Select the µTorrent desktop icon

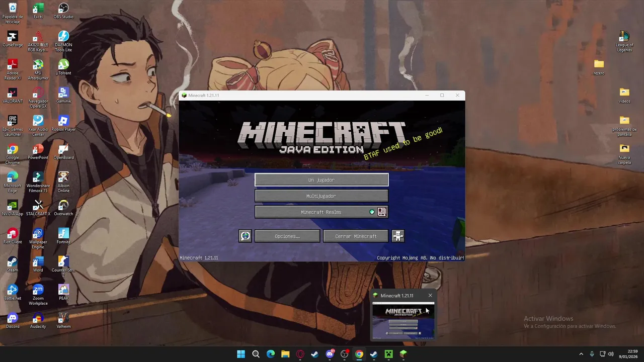[x=63, y=68]
